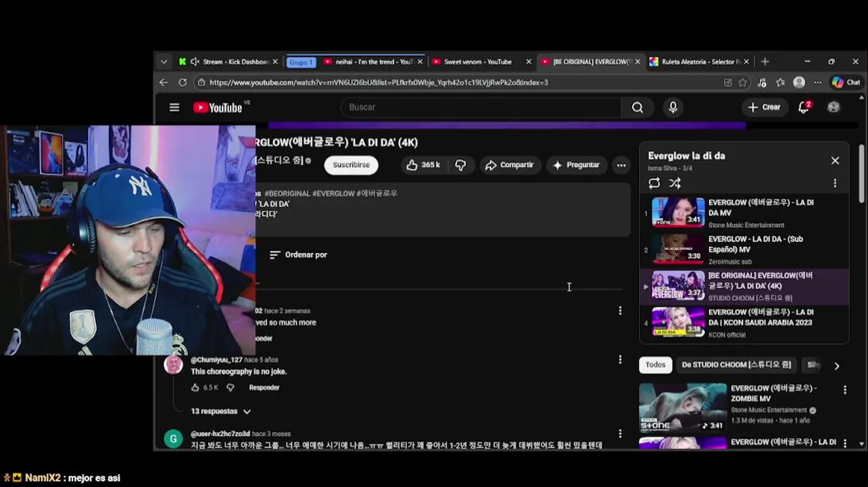The height and width of the screenshot is (487, 868).
Task: Like the Chumiyuu_127 comment
Action: [x=195, y=388]
